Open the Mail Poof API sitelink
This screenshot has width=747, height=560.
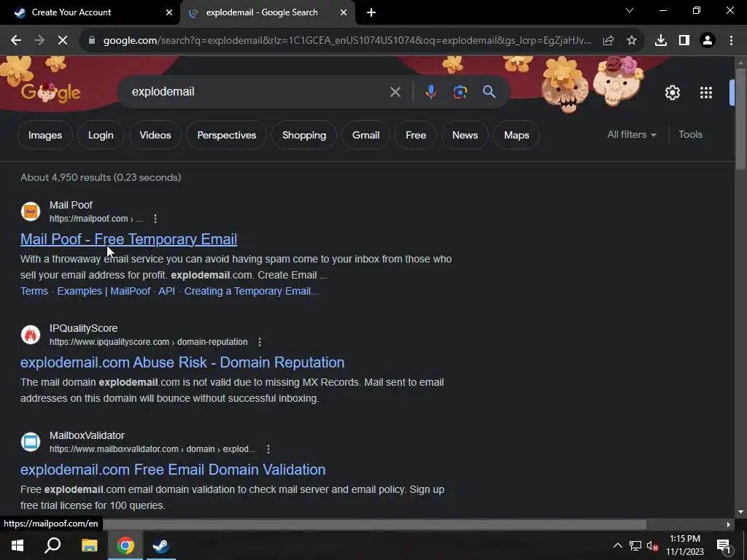167,291
